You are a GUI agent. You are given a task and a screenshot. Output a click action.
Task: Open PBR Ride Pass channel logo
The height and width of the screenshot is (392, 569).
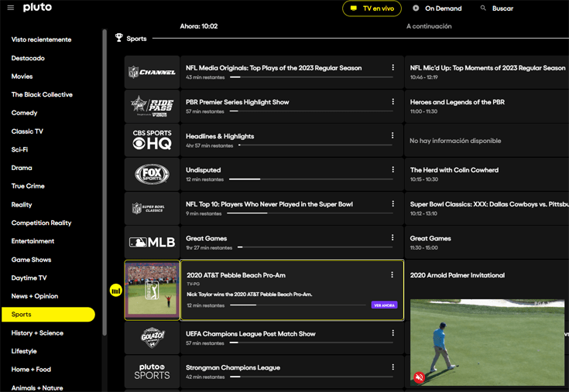152,106
